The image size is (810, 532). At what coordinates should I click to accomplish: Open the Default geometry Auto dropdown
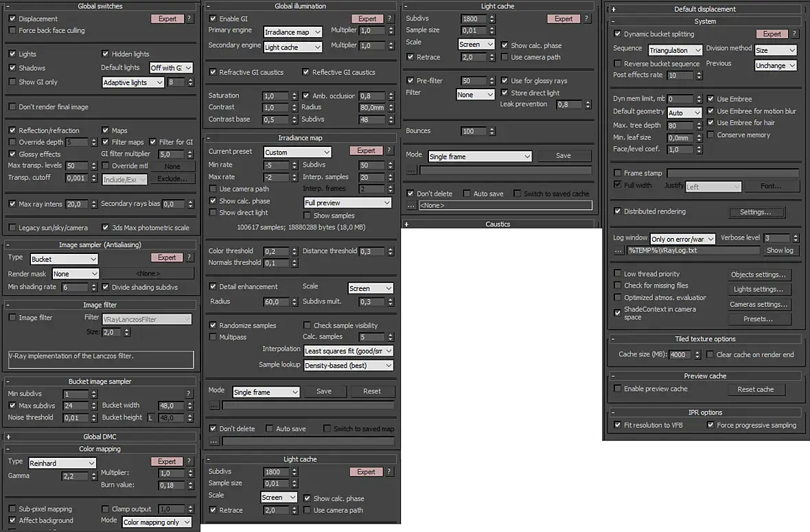(x=684, y=113)
